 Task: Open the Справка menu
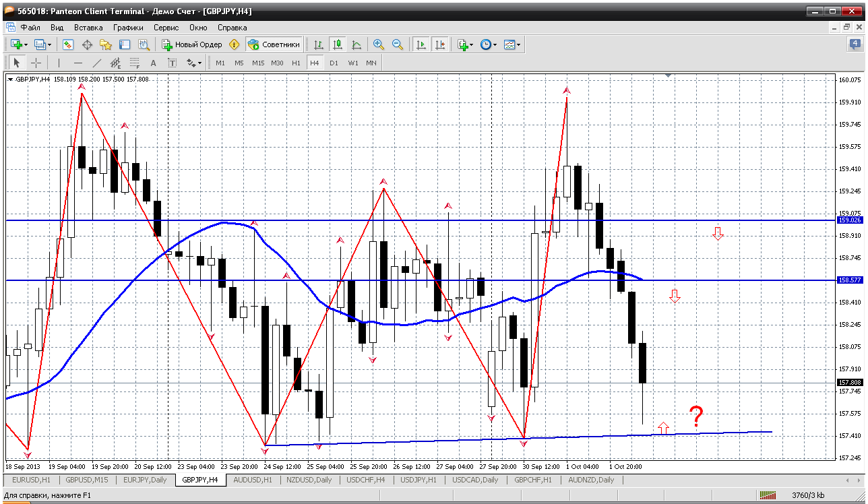click(x=232, y=28)
